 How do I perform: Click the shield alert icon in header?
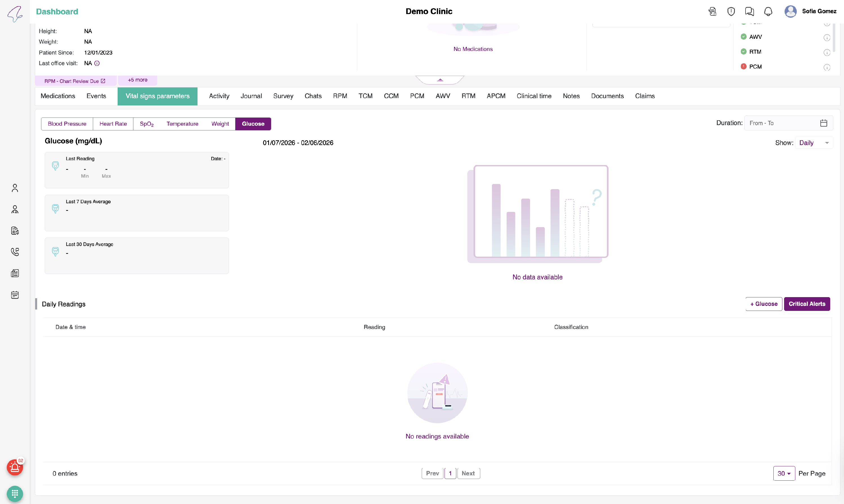[731, 12]
